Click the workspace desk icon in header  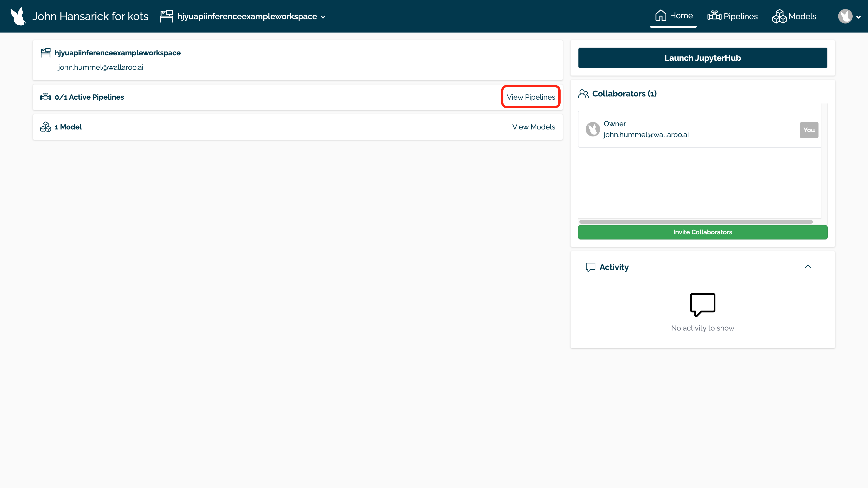click(x=166, y=16)
